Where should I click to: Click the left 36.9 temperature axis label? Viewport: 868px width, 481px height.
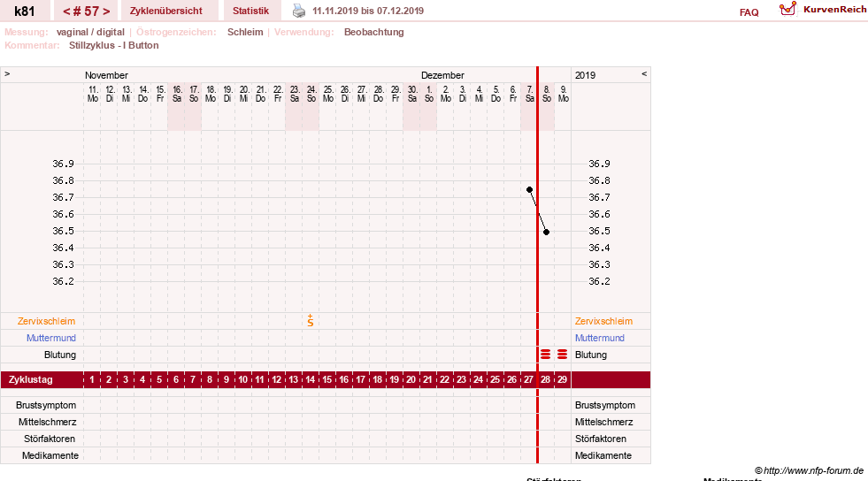click(x=63, y=164)
